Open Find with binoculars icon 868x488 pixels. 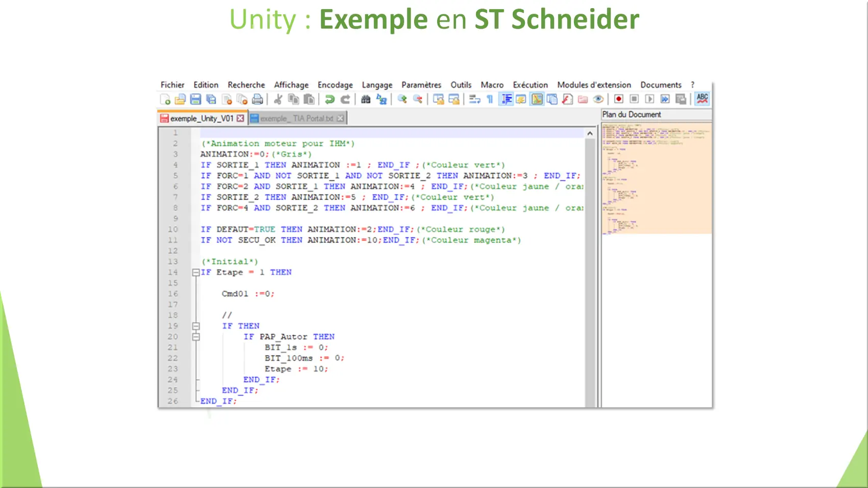click(366, 99)
